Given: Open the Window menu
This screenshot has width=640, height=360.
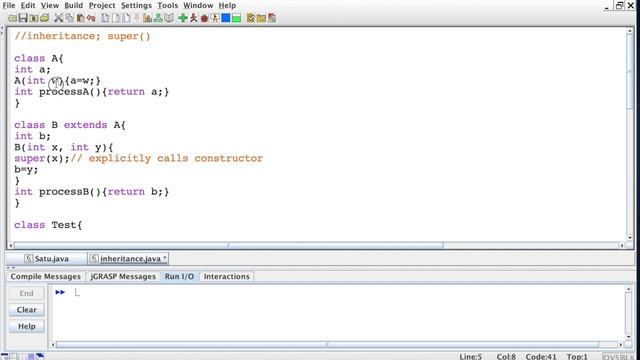Looking at the screenshot, I should point(198,5).
